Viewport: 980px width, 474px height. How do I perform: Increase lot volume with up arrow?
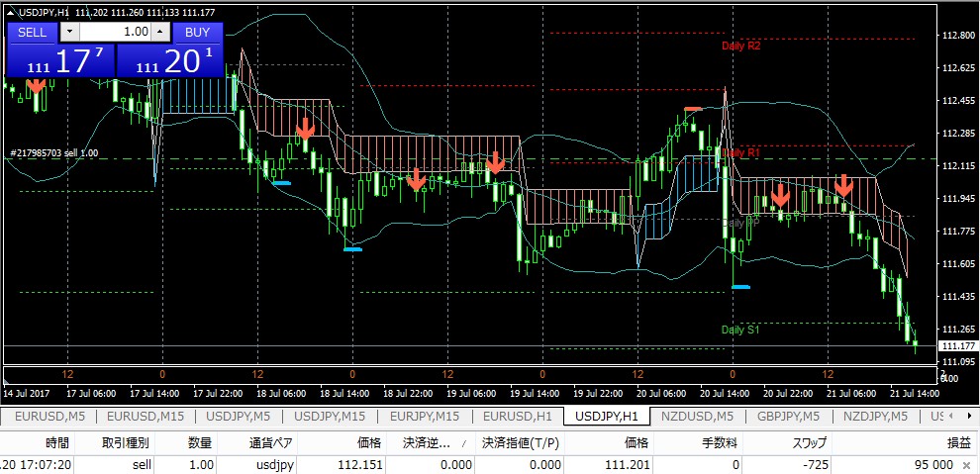point(160,32)
